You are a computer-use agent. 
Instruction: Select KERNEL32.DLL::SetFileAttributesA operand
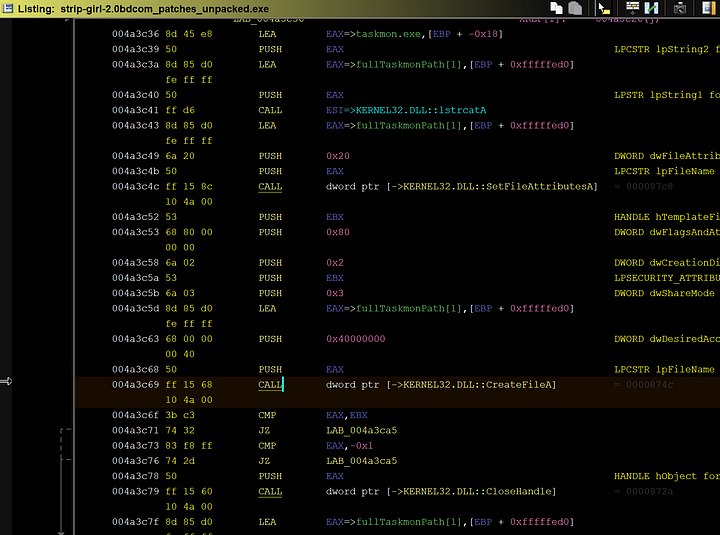click(x=498, y=186)
